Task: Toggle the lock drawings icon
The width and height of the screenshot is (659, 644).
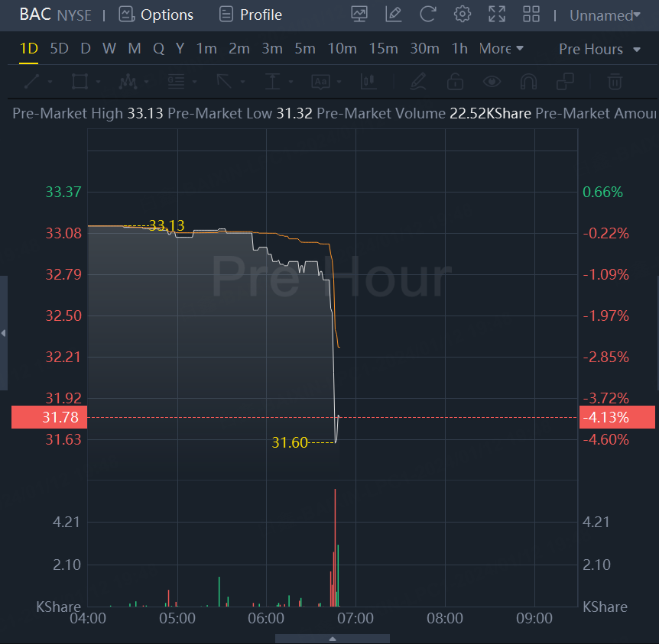Action: 455,81
